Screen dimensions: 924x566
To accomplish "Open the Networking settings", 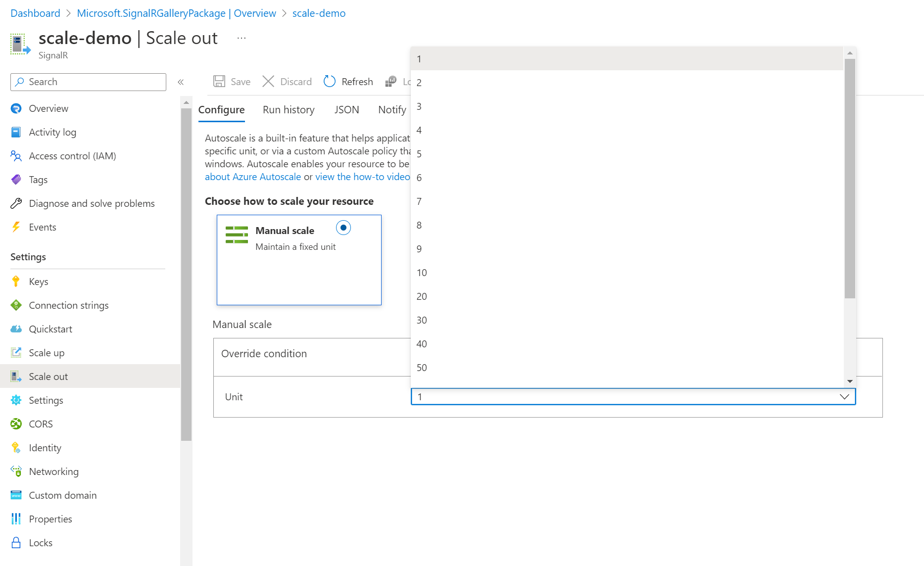I will click(53, 471).
